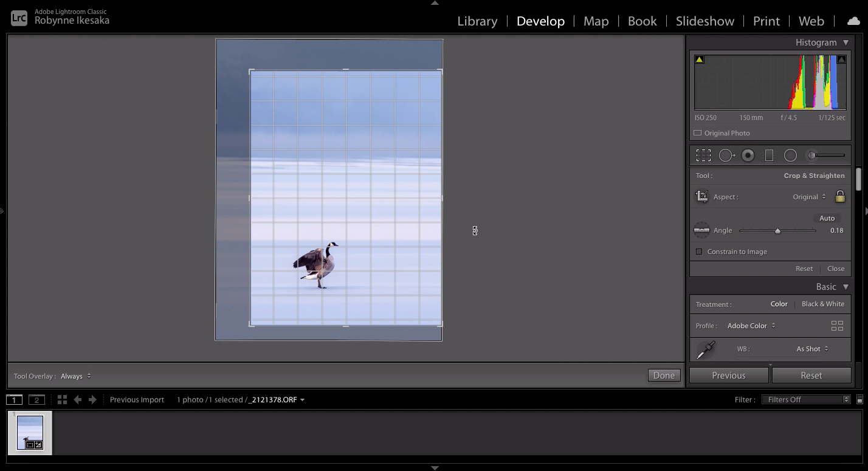Select the Red Eye Correction tool
The image size is (868, 471).
[748, 156]
